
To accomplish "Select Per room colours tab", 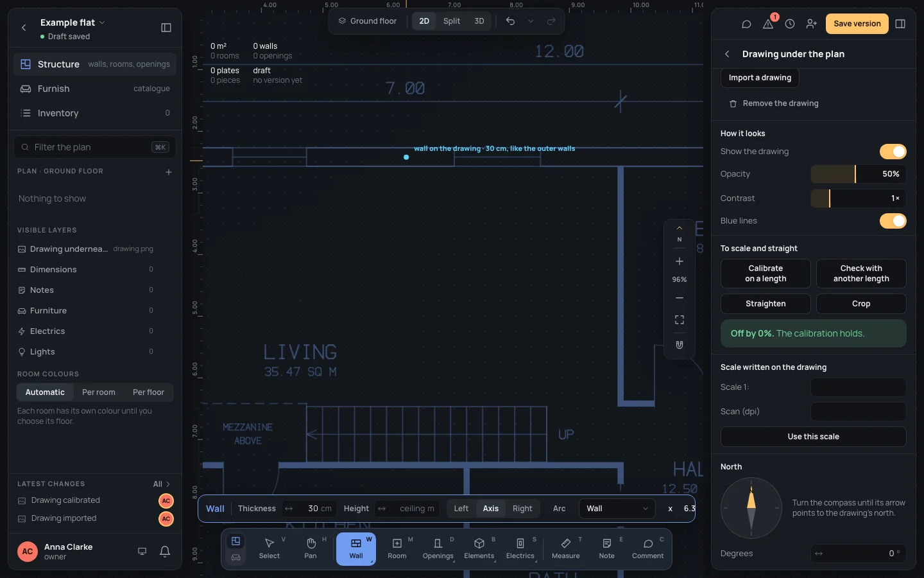I will point(99,392).
